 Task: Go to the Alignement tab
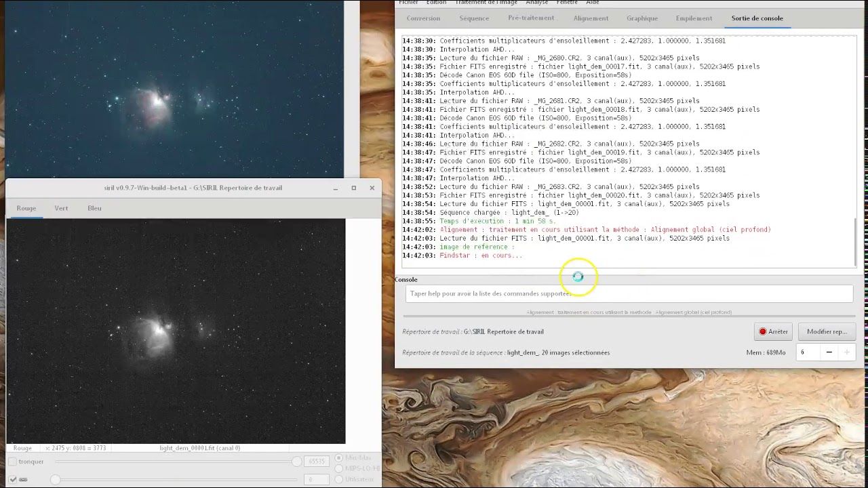591,18
